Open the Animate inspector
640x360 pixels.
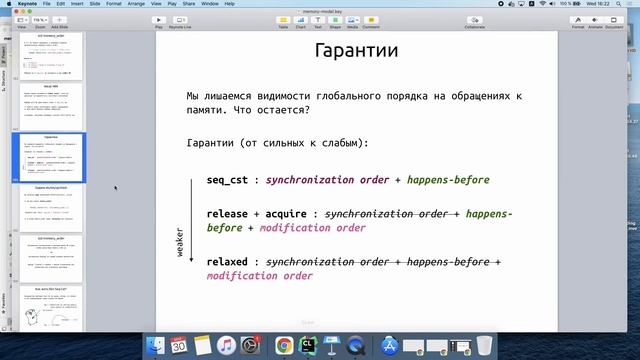595,20
